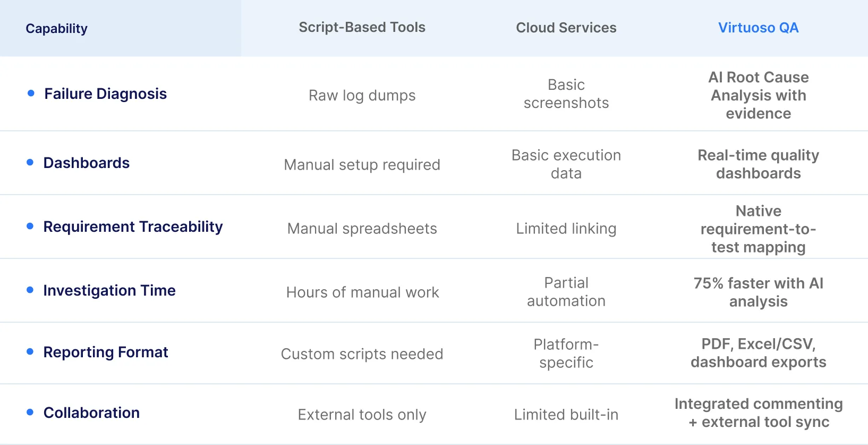Image resolution: width=868 pixels, height=445 pixels.
Task: Click AI Root Cause Analysis with evidence
Action: [759, 95]
